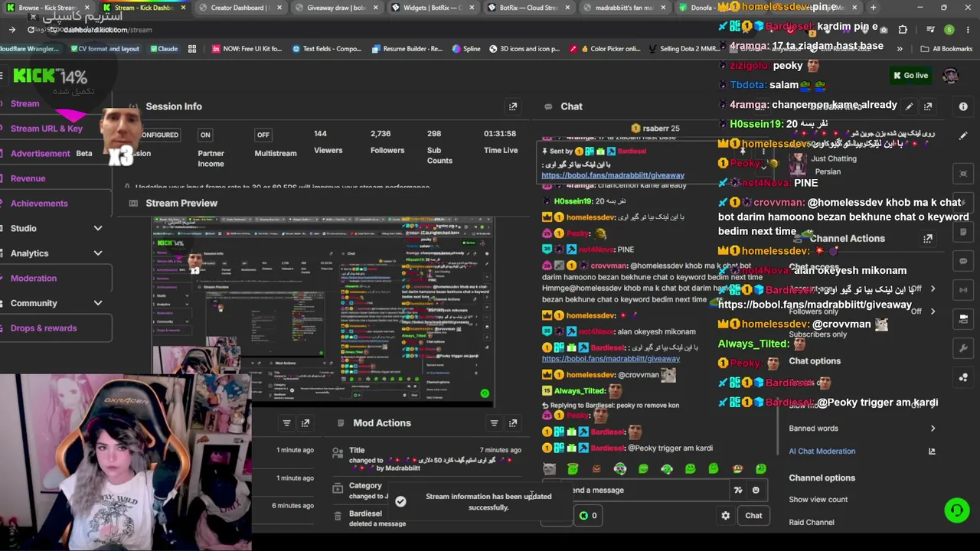Click the pencil icon in the right sidebar rail
The height and width of the screenshot is (551, 980).
pyautogui.click(x=963, y=135)
